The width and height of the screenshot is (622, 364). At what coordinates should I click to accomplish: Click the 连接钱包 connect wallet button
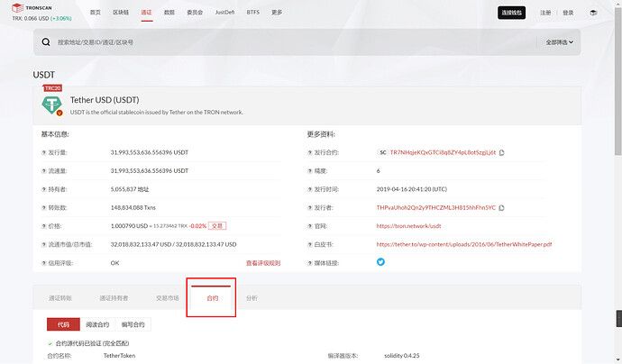click(x=512, y=13)
